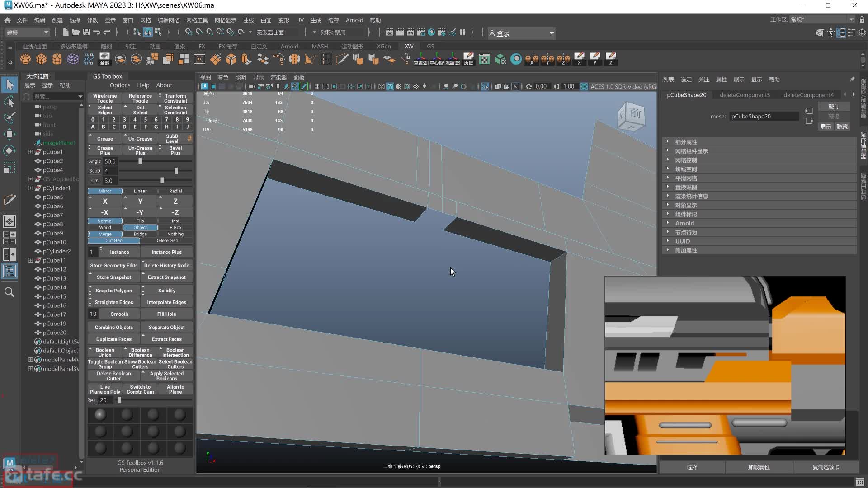The image size is (868, 488).
Task: Expand pCylinder1 in the outliner
Action: [30, 188]
